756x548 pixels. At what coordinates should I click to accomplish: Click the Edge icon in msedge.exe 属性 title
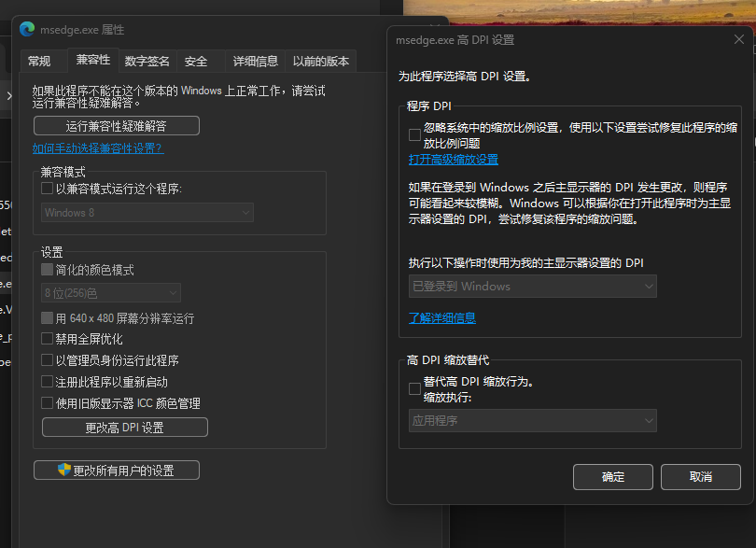tap(27, 30)
